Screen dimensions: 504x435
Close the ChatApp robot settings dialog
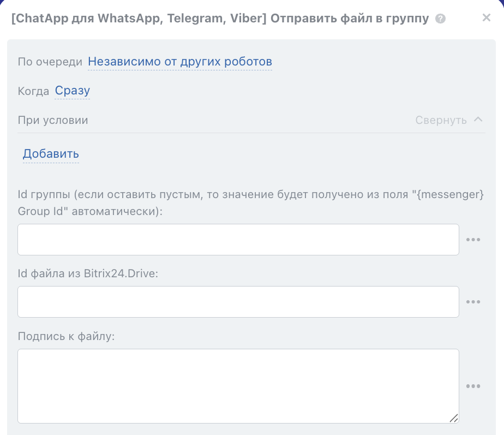487,18
